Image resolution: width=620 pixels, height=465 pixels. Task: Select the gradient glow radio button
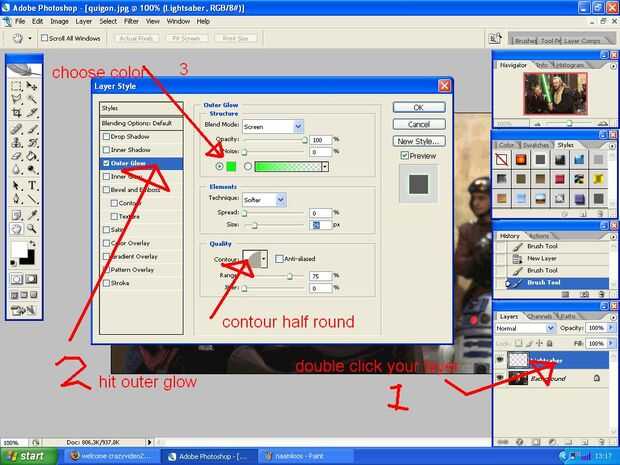pyautogui.click(x=248, y=166)
